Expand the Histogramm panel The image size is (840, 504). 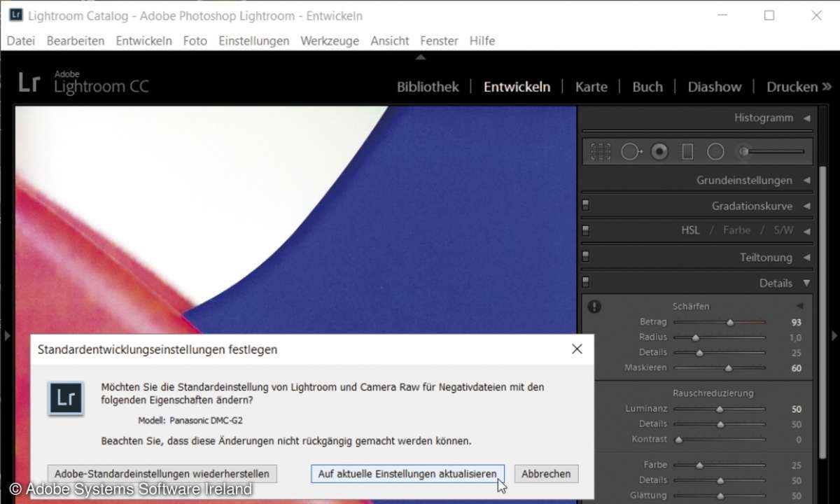coord(806,118)
